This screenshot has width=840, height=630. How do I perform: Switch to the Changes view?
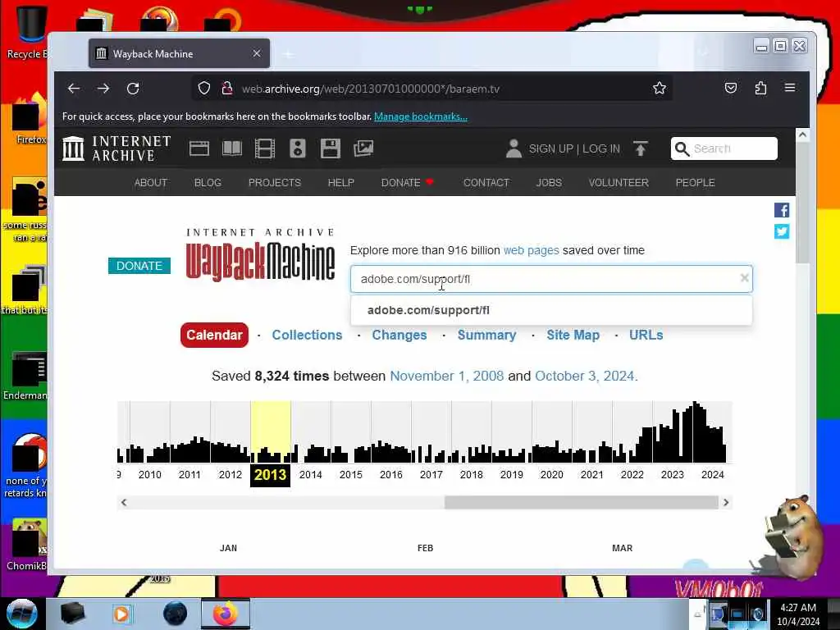399,335
